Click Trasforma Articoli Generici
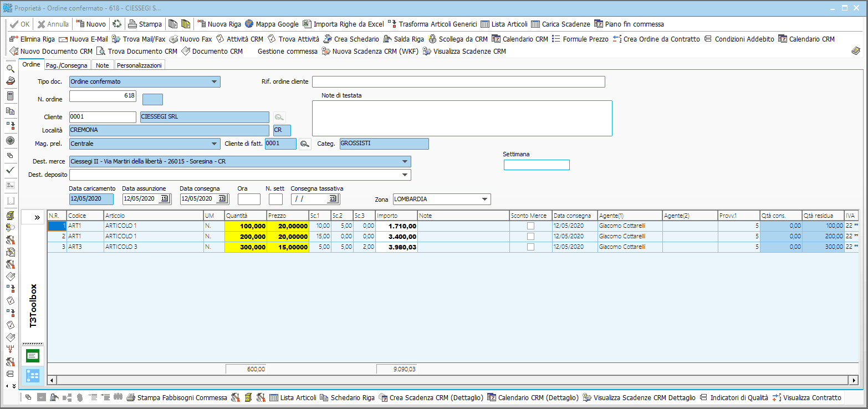868x409 pixels. 432,24
